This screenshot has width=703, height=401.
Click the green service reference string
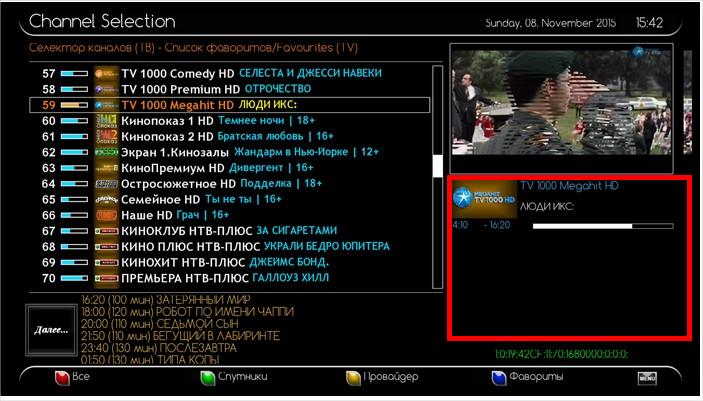[561, 354]
